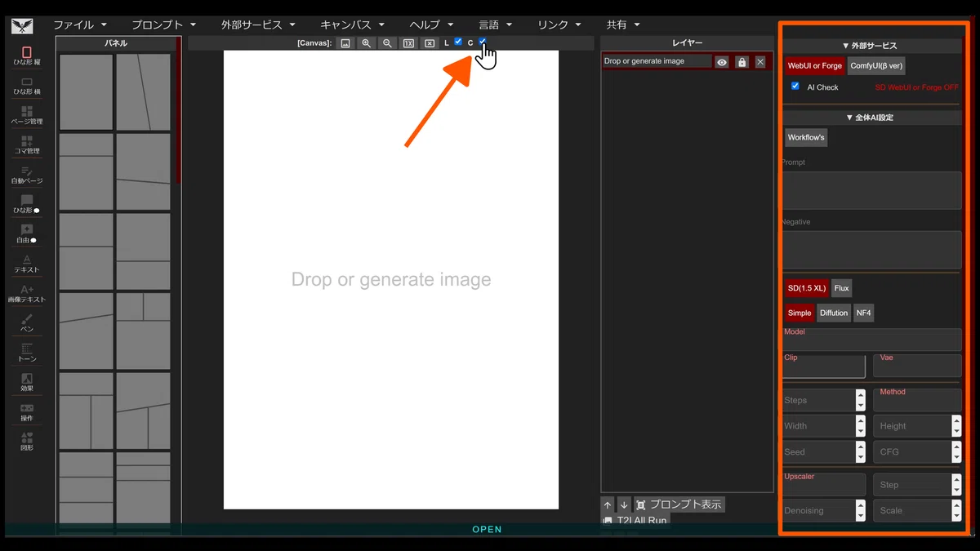Delete the 'Drop or generate image' layer
Viewport: 980px width, 551px height.
[x=760, y=62]
